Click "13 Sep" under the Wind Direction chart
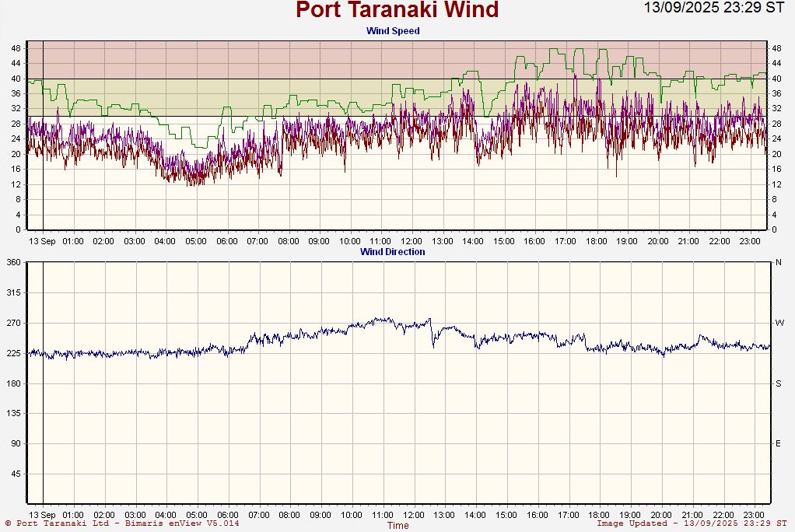Screen dimensions: 795x532 click(x=42, y=515)
